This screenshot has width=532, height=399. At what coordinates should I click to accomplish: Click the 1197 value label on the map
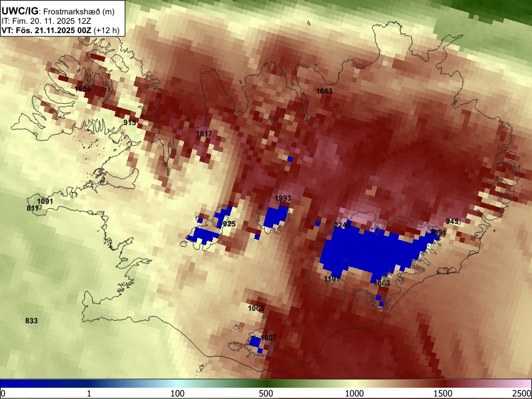(332, 279)
